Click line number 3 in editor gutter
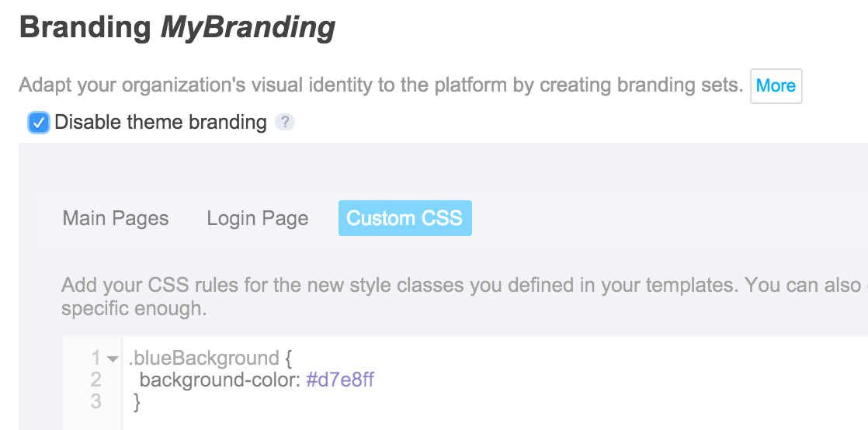This screenshot has width=868, height=430. [96, 401]
